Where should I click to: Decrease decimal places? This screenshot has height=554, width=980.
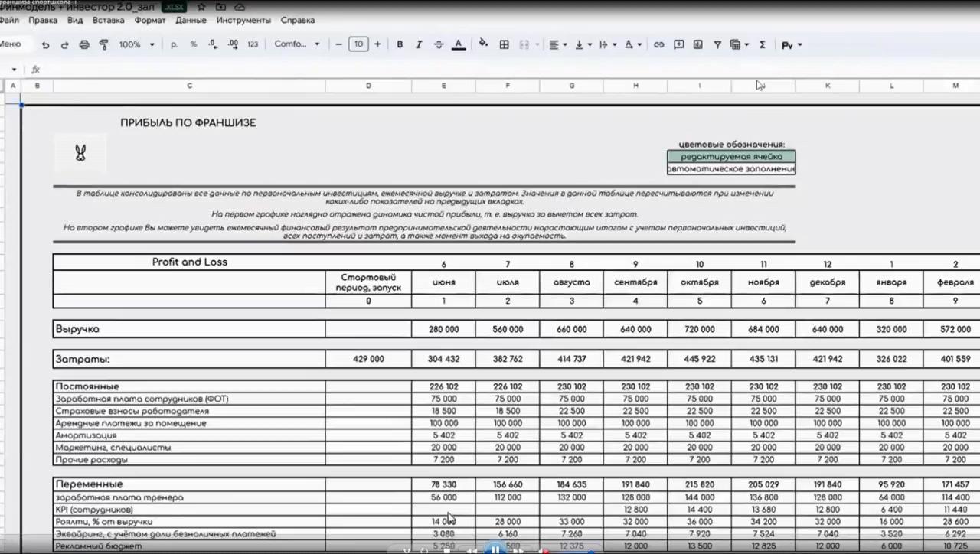tap(213, 44)
